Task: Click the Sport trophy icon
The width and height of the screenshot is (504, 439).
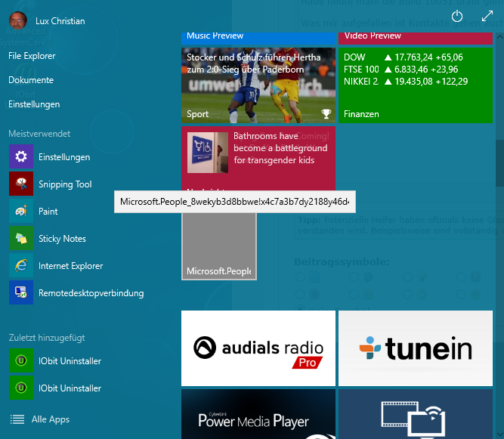Action: [x=326, y=114]
